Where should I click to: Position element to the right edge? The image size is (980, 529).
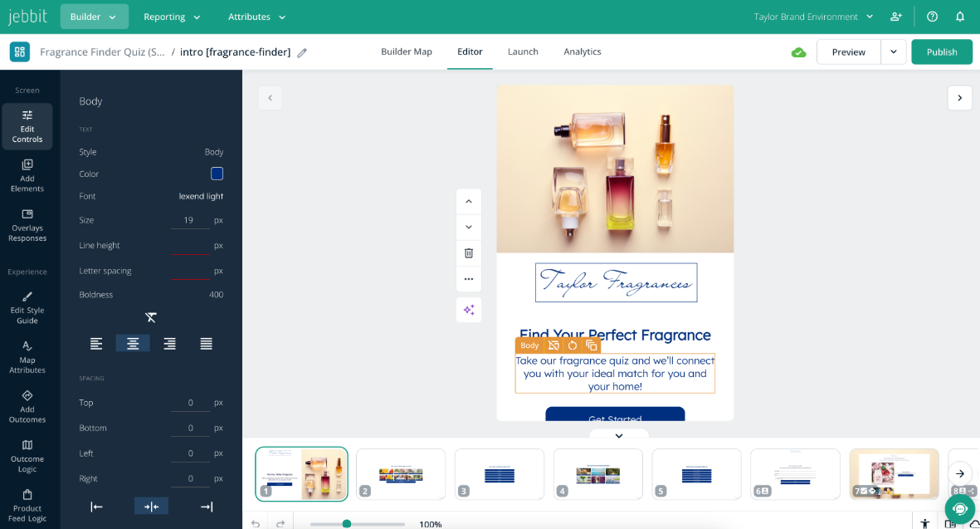pyautogui.click(x=207, y=507)
